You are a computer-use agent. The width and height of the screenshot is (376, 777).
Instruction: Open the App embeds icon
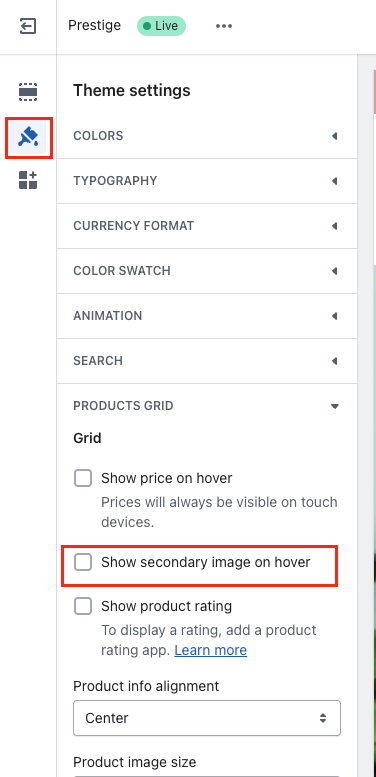pos(28,180)
